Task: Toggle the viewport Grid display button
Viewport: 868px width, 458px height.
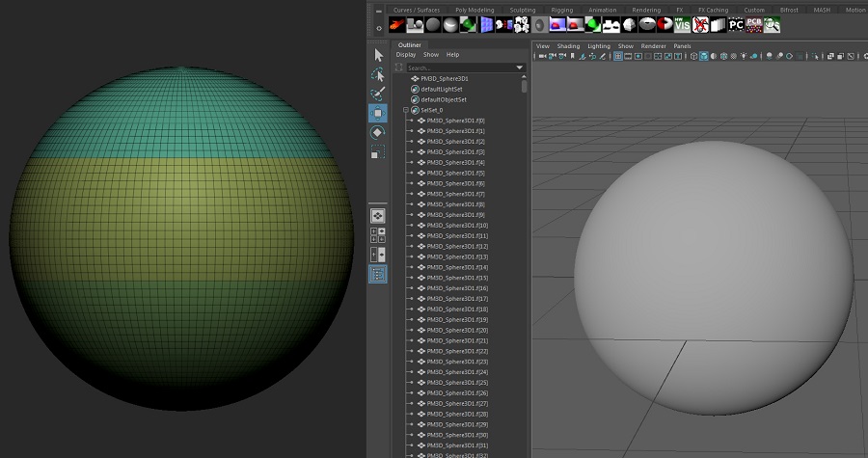Action: tap(618, 56)
